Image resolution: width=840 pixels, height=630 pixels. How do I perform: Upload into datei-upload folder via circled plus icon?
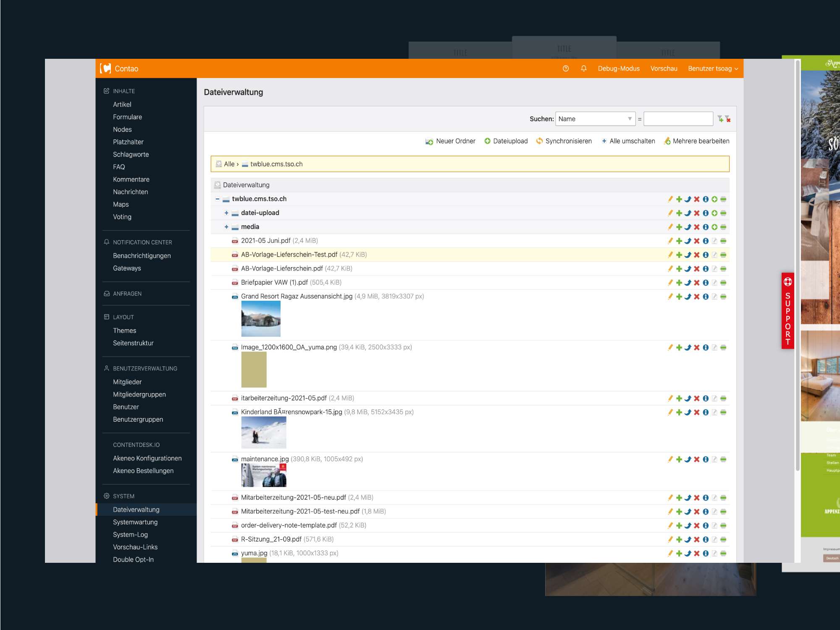click(714, 213)
